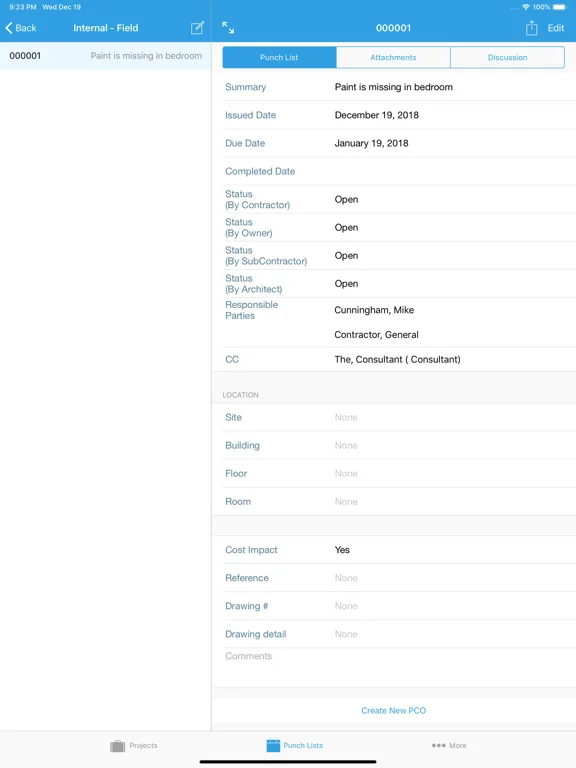This screenshot has width=576, height=768.
Task: Switch to the Attachments tab
Action: [x=393, y=57]
